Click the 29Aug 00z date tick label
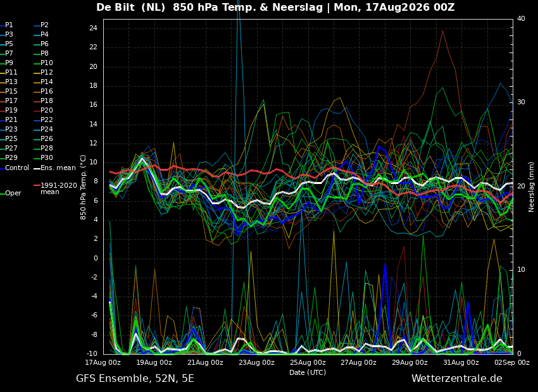Viewport: 538px width, 392px height. tap(410, 362)
